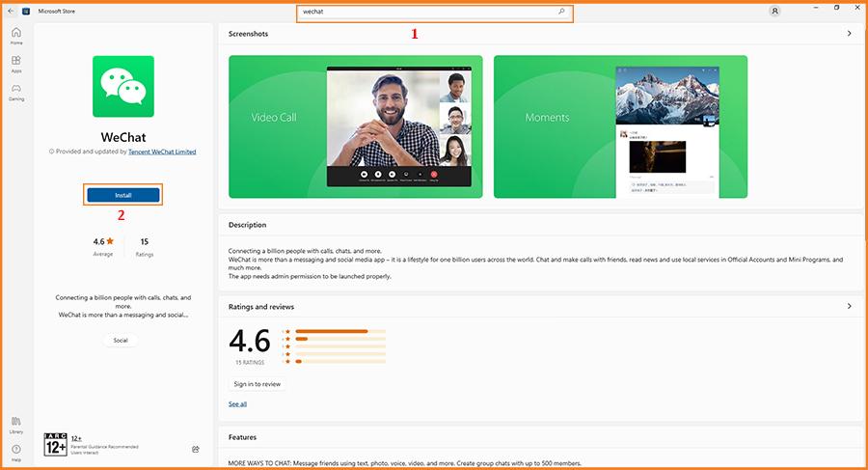Click the Screenshots heading
Image resolution: width=868 pixels, height=470 pixels.
[248, 34]
